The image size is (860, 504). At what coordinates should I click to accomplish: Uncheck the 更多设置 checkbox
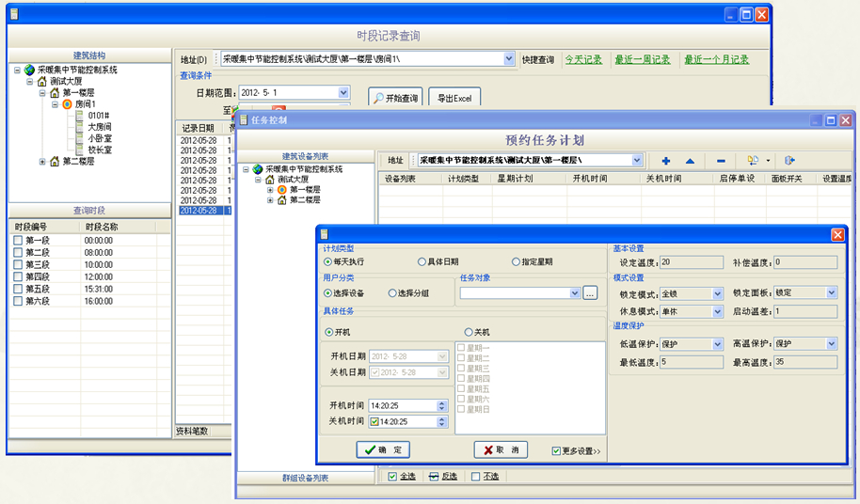(557, 450)
